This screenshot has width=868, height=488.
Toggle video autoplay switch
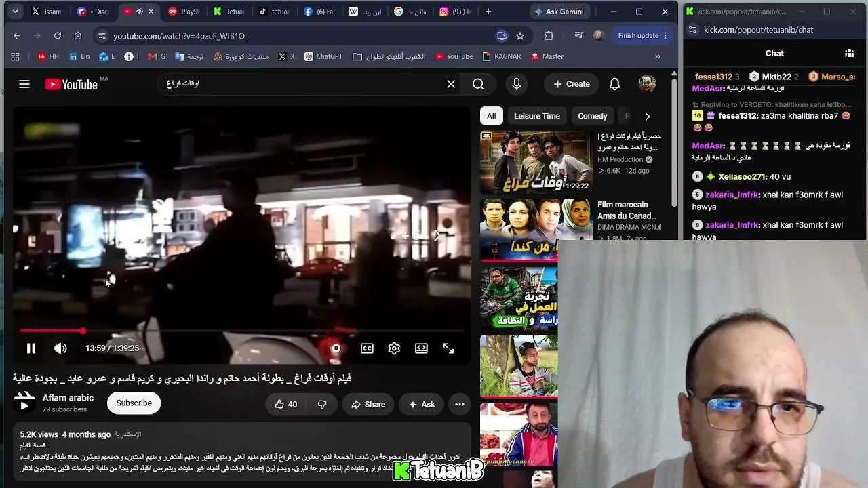point(336,348)
